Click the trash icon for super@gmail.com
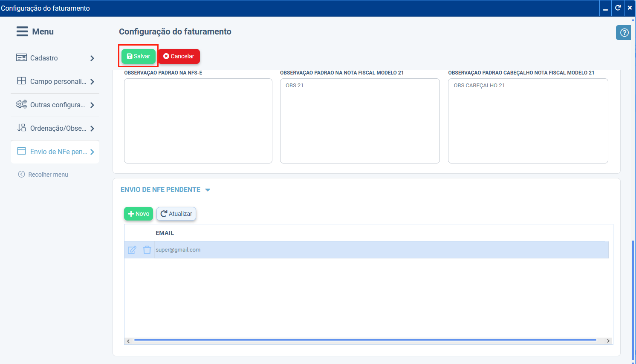 point(147,250)
